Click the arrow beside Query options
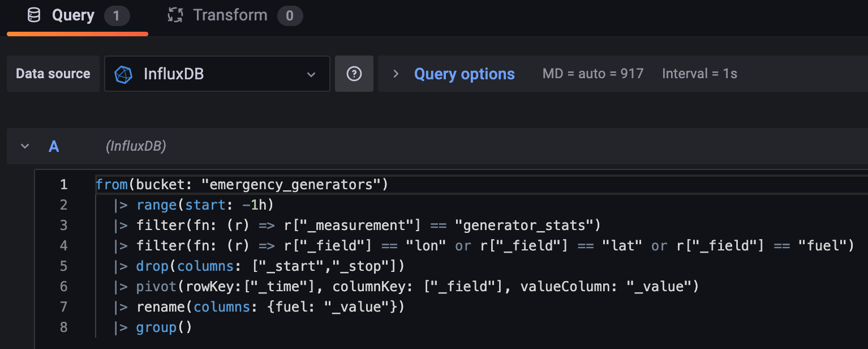The height and width of the screenshot is (349, 868). click(395, 74)
